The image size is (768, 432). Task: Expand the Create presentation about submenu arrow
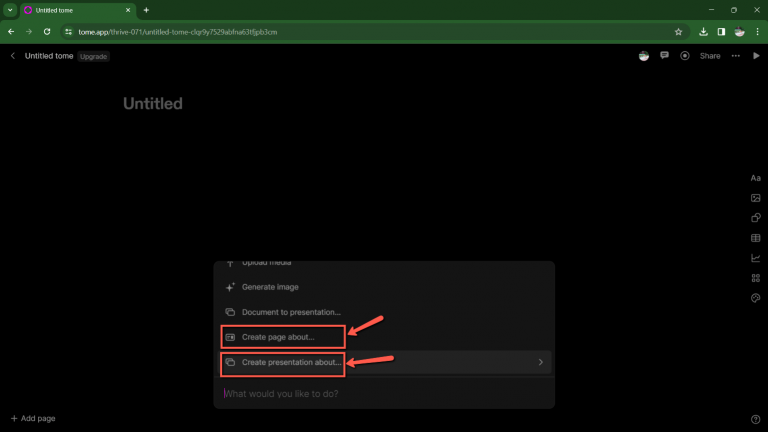click(x=541, y=362)
